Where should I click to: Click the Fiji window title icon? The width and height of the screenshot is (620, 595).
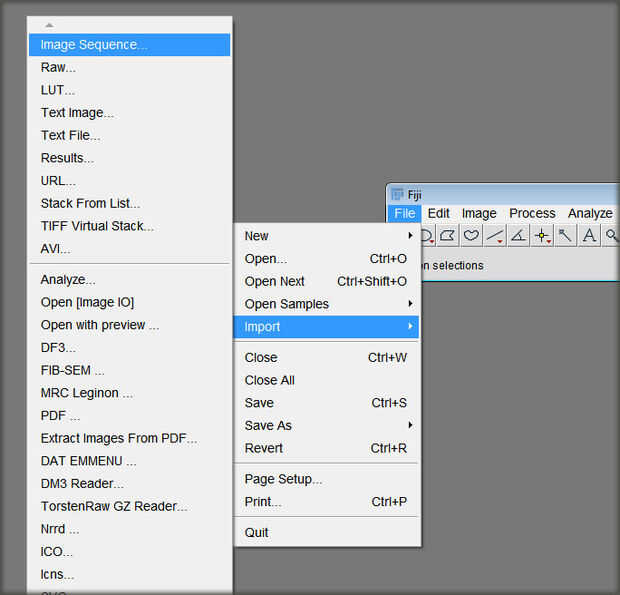pos(397,195)
